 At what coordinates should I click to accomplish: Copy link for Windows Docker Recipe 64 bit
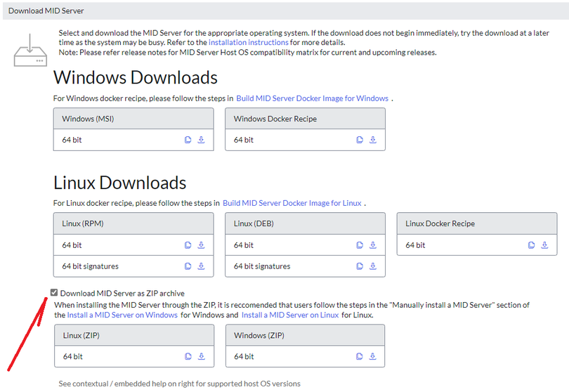(360, 140)
